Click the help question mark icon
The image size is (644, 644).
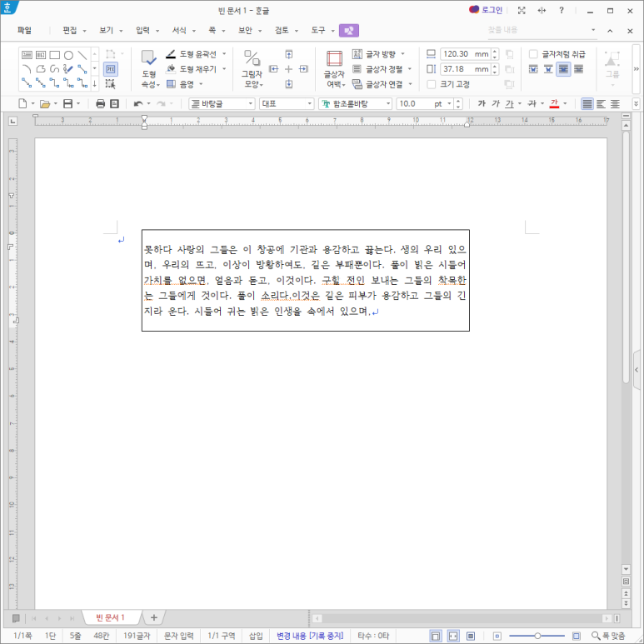(562, 11)
